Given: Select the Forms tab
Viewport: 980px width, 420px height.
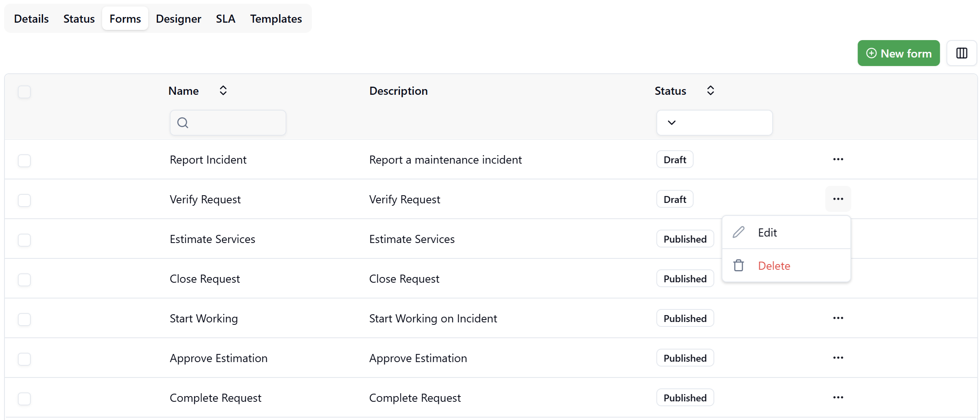Looking at the screenshot, I should (125, 19).
